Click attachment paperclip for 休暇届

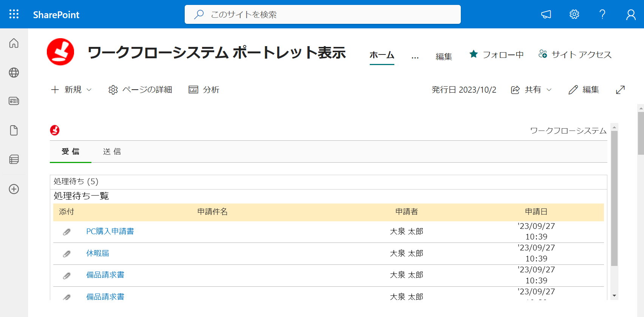tap(67, 253)
